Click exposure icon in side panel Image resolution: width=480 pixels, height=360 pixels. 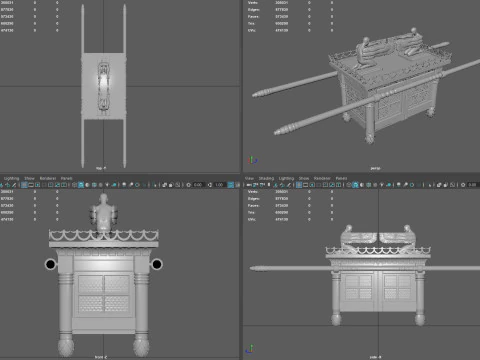tap(463, 185)
